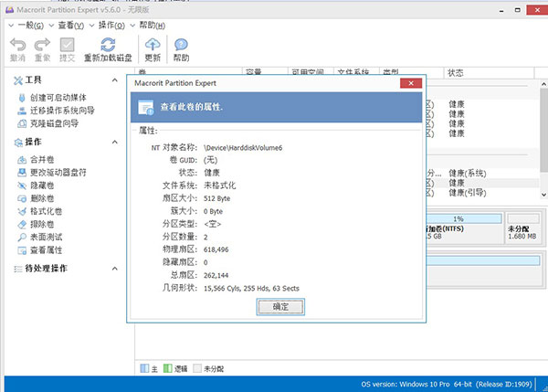548x392 pixels.
Task: Collapse the 待处理操作 section chevron
Action: tap(115, 269)
